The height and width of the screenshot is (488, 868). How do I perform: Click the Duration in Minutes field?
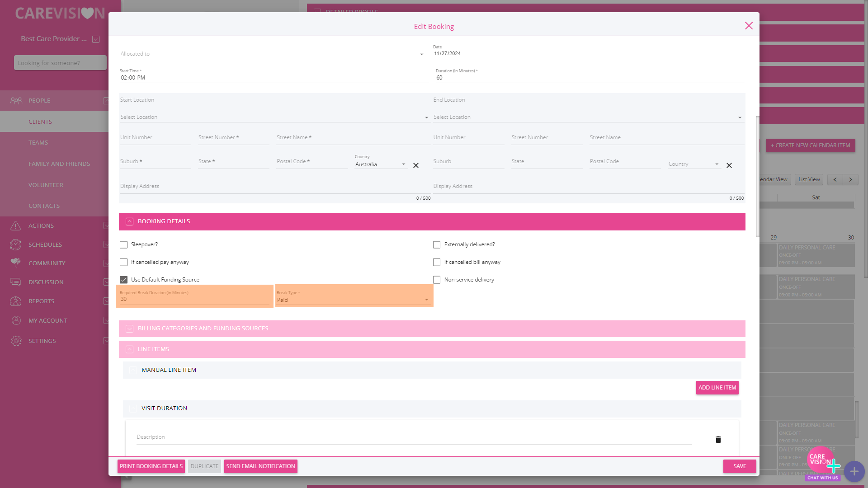click(x=588, y=78)
